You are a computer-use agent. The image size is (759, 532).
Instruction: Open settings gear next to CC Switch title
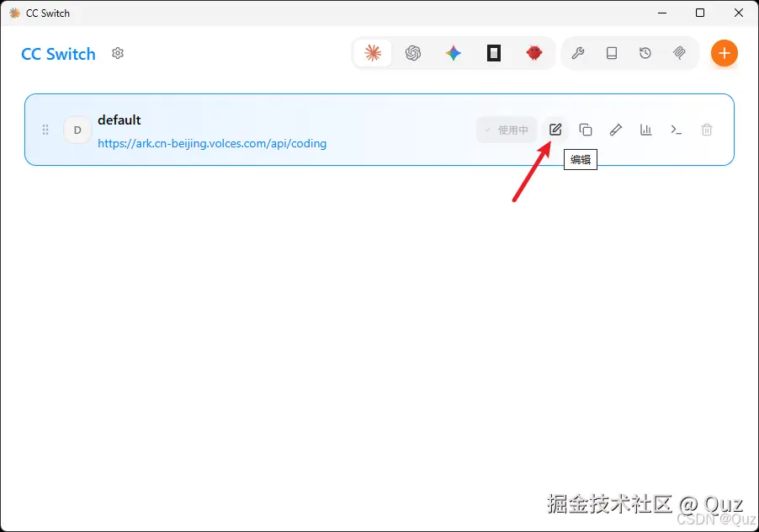click(x=118, y=53)
